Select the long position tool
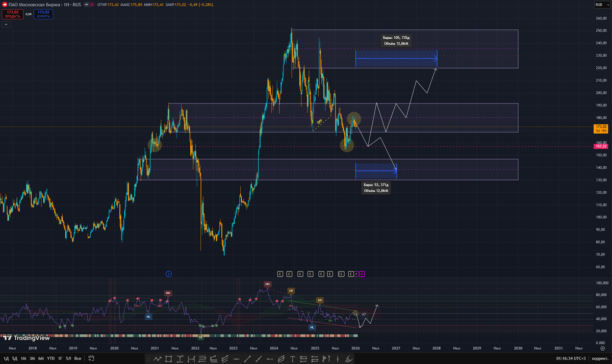 pos(303,359)
